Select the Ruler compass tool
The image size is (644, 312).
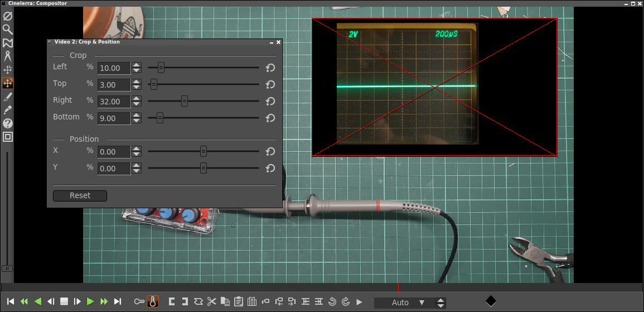8,56
